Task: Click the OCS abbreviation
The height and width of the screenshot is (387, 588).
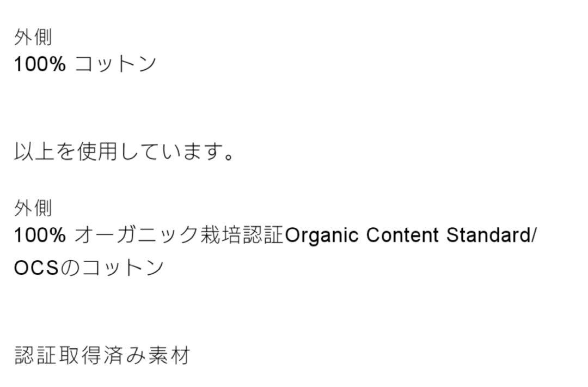Action: coord(36,268)
